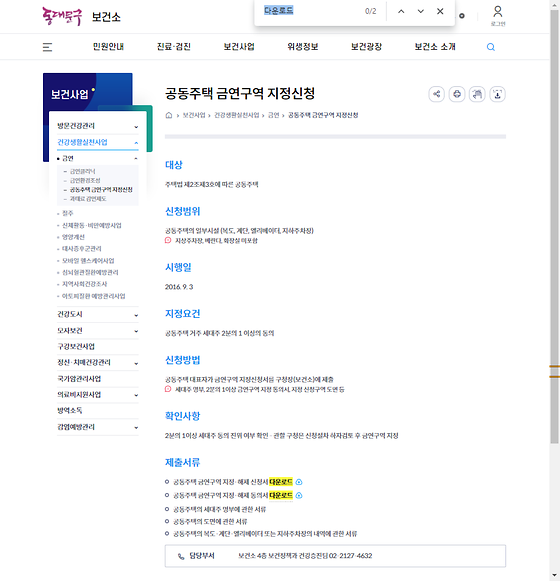This screenshot has height=581, width=560.
Task: Click the print page icon
Action: [x=457, y=94]
